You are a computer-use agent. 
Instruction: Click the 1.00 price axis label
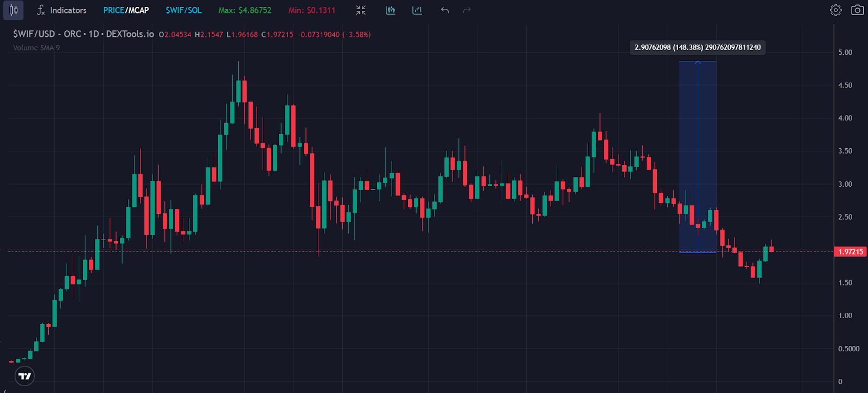(845, 316)
